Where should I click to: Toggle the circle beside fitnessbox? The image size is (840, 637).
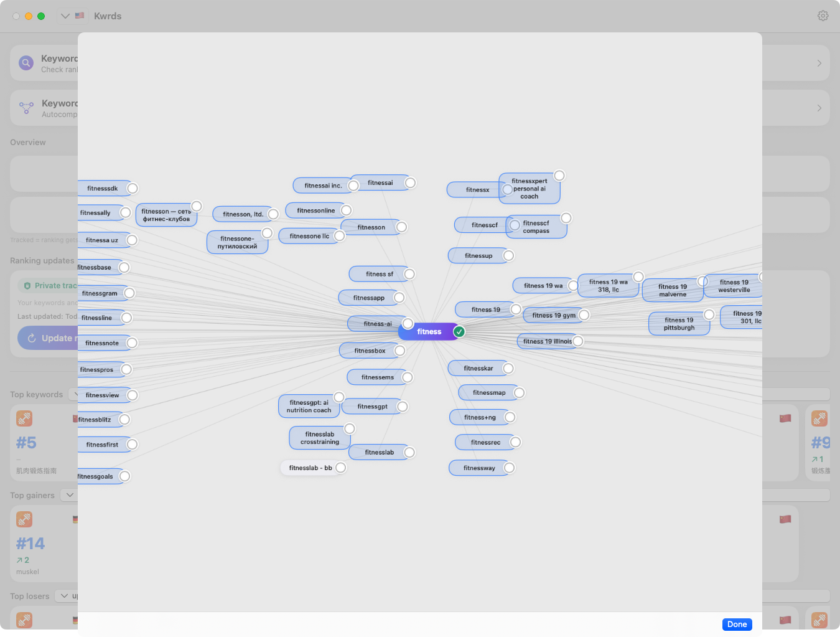[400, 351]
